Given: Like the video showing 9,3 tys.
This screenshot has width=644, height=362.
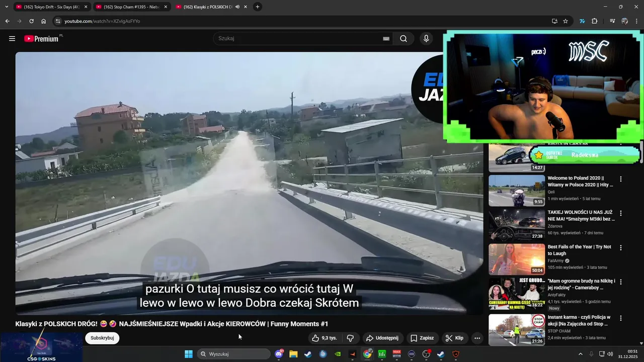Looking at the screenshot, I should click(x=324, y=338).
